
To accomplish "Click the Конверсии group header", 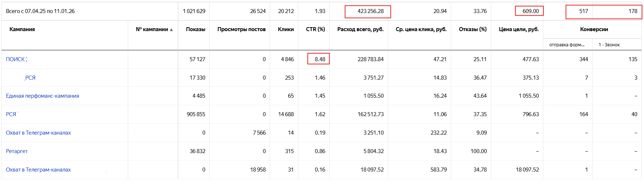I will [x=594, y=29].
